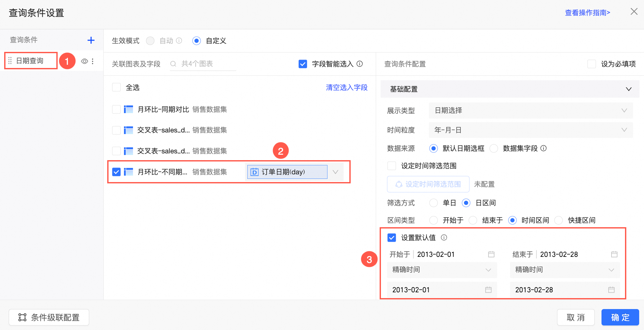Add a new query condition with plus icon
This screenshot has width=644, height=330.
point(91,40)
